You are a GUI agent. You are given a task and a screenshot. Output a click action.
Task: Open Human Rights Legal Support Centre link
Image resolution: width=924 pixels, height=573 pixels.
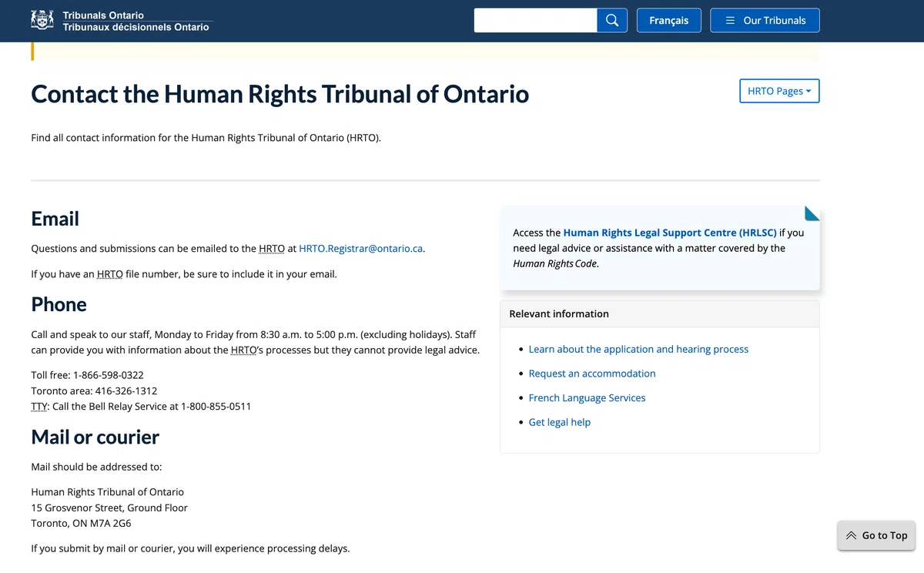click(670, 233)
